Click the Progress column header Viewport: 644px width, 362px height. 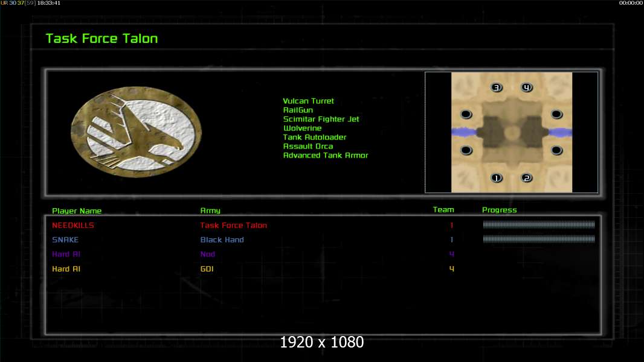point(500,210)
